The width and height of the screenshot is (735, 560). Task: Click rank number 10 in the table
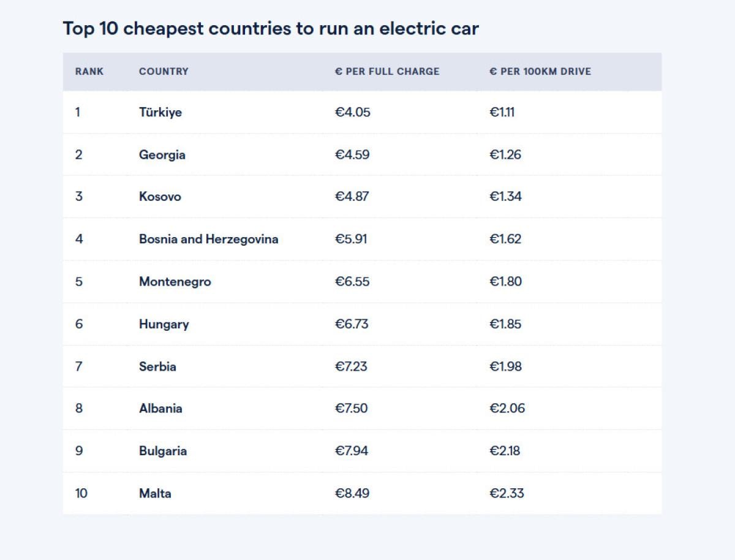tap(81, 493)
